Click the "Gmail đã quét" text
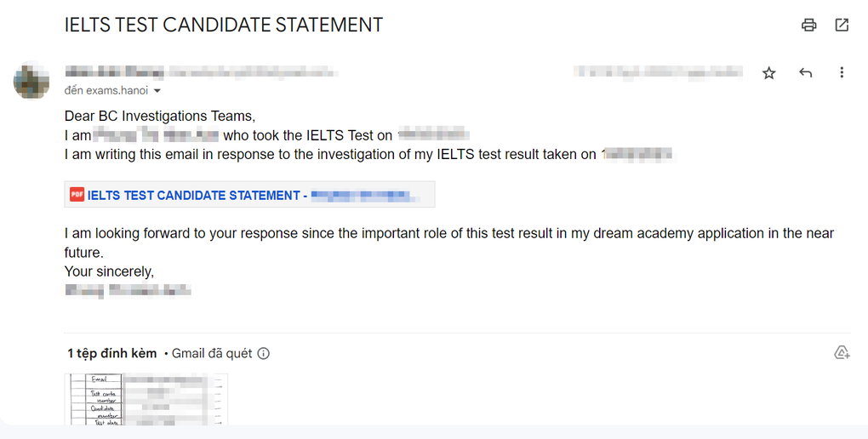 [x=212, y=353]
